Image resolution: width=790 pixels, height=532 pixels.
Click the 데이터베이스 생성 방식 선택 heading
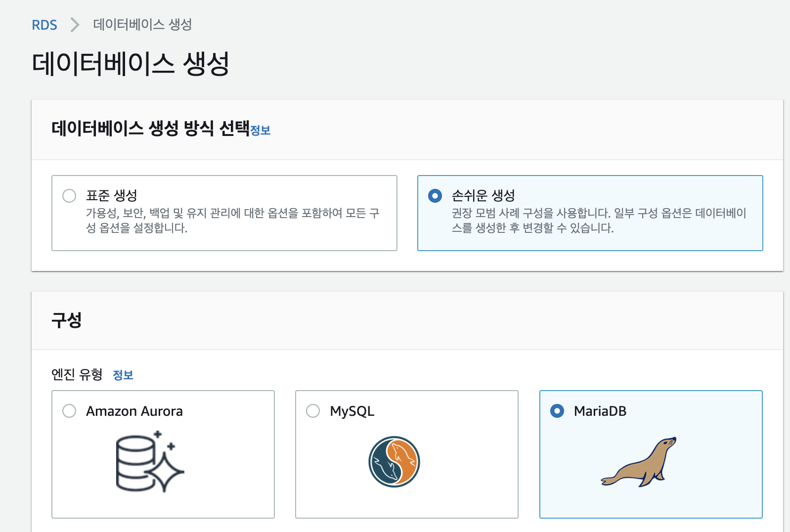[150, 129]
